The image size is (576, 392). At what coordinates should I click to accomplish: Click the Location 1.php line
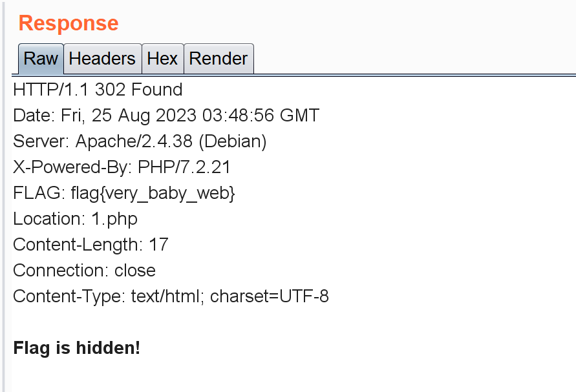(x=75, y=219)
